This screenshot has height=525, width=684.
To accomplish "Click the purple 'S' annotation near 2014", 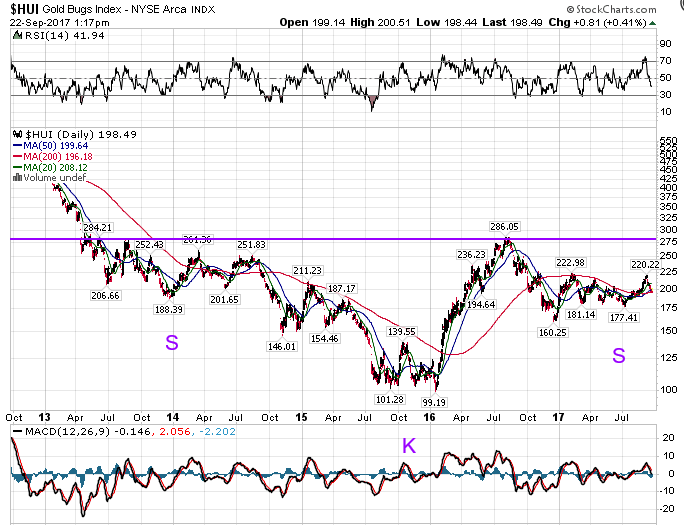I will tap(171, 342).
